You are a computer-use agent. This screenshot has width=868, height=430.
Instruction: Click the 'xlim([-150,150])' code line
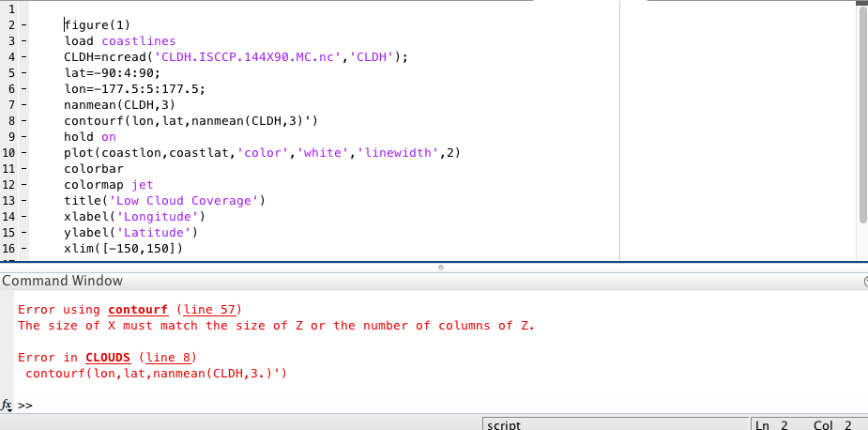click(124, 249)
